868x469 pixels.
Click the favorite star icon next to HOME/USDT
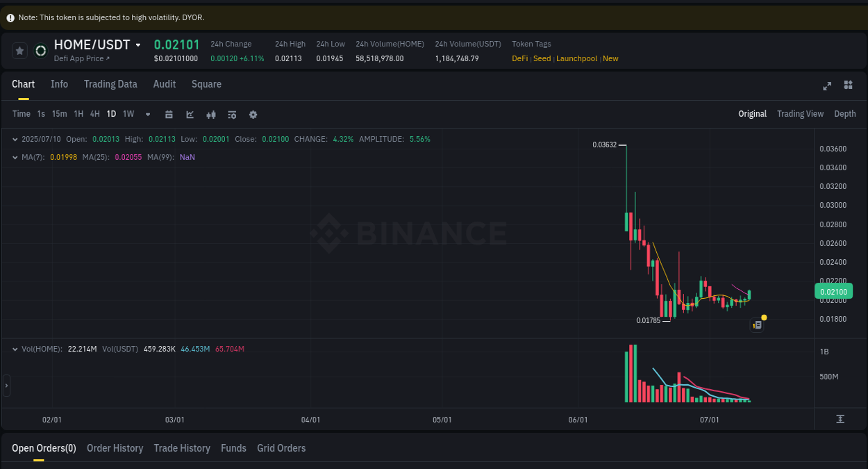coord(19,50)
